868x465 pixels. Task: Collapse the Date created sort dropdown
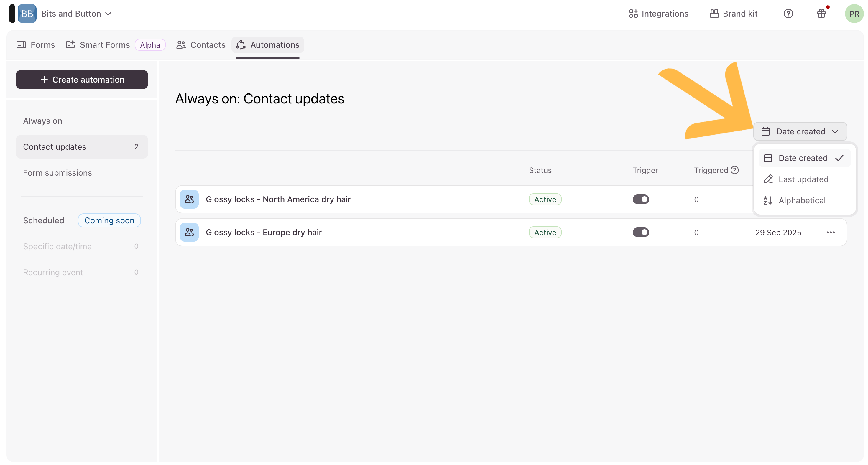point(800,131)
